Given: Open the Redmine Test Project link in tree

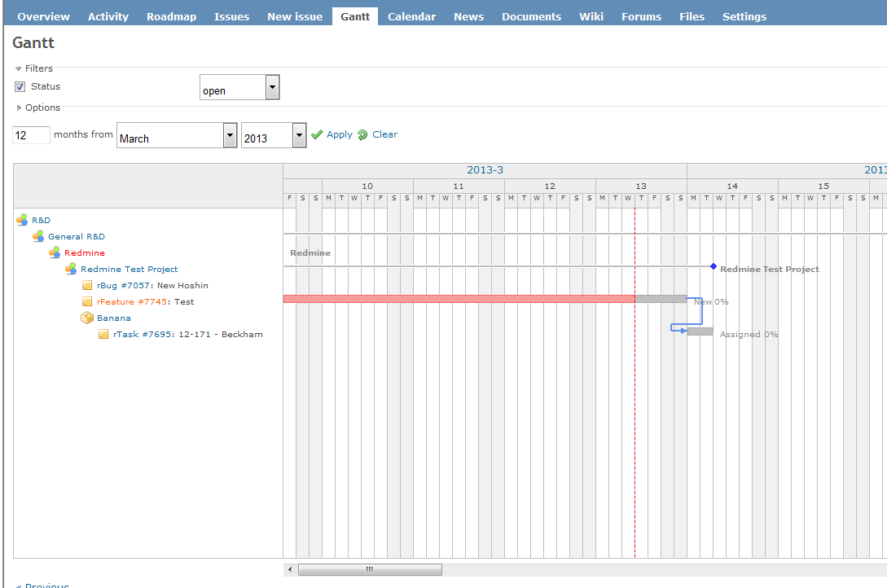Looking at the screenshot, I should [129, 270].
